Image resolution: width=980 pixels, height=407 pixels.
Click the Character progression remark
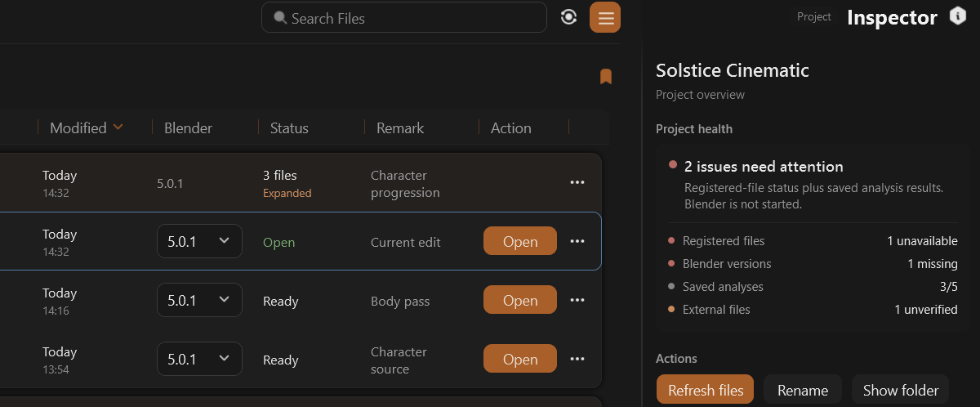pos(405,184)
